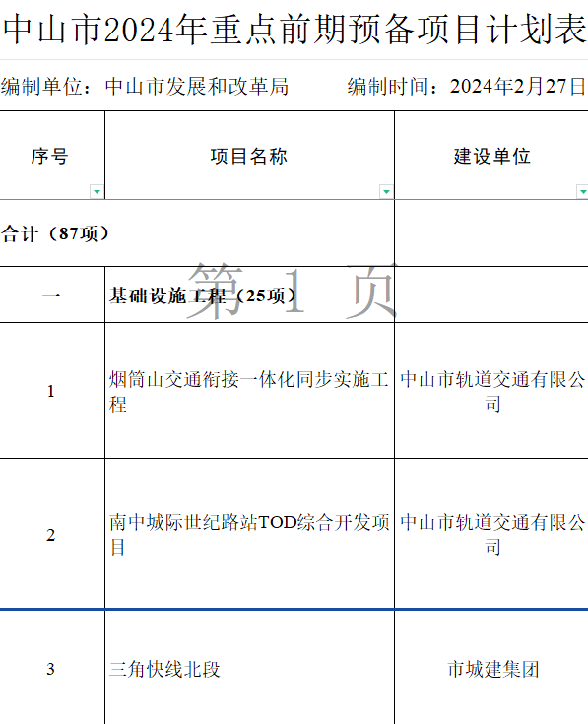This screenshot has height=724, width=588.
Task: Select the serial number 1 cell
Action: 52,391
